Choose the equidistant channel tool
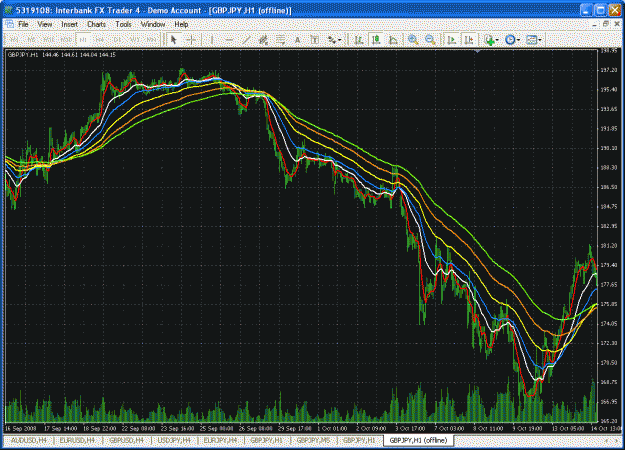 click(263, 40)
